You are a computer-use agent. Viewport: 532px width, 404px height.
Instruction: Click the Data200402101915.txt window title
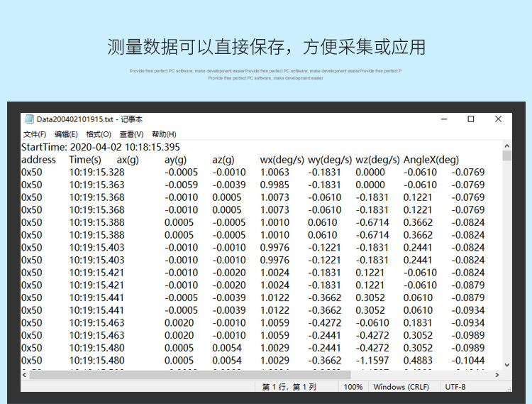90,119
